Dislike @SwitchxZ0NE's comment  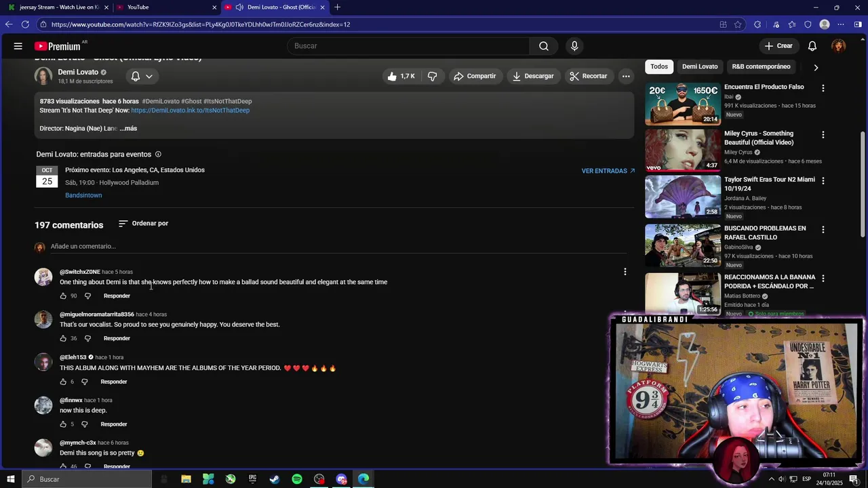(x=87, y=296)
